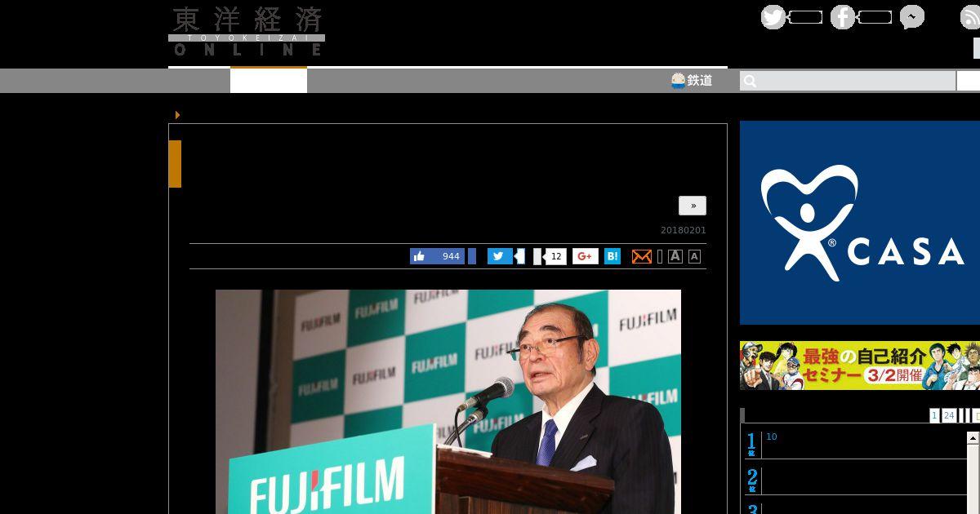Click the Facebook like button showing 944
Viewport: 980px width, 514px height.
tap(437, 256)
